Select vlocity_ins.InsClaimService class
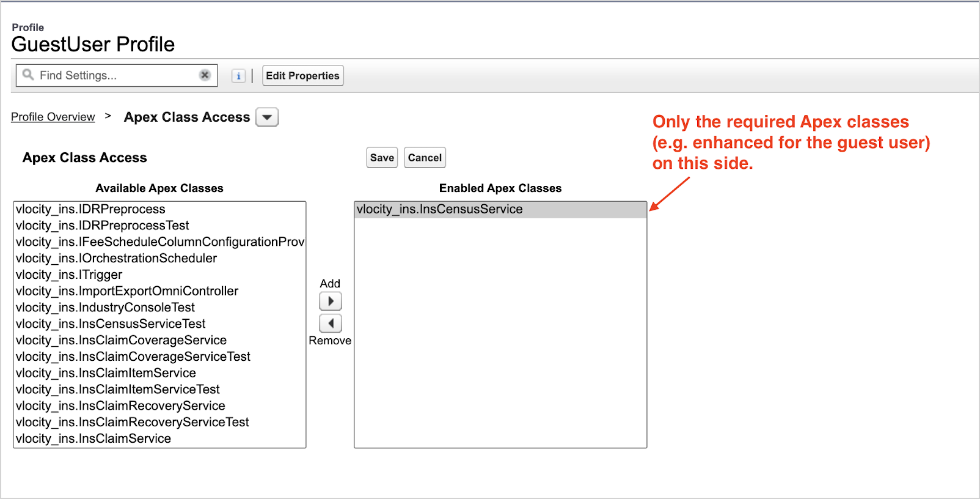This screenshot has height=499, width=980. [x=159, y=438]
